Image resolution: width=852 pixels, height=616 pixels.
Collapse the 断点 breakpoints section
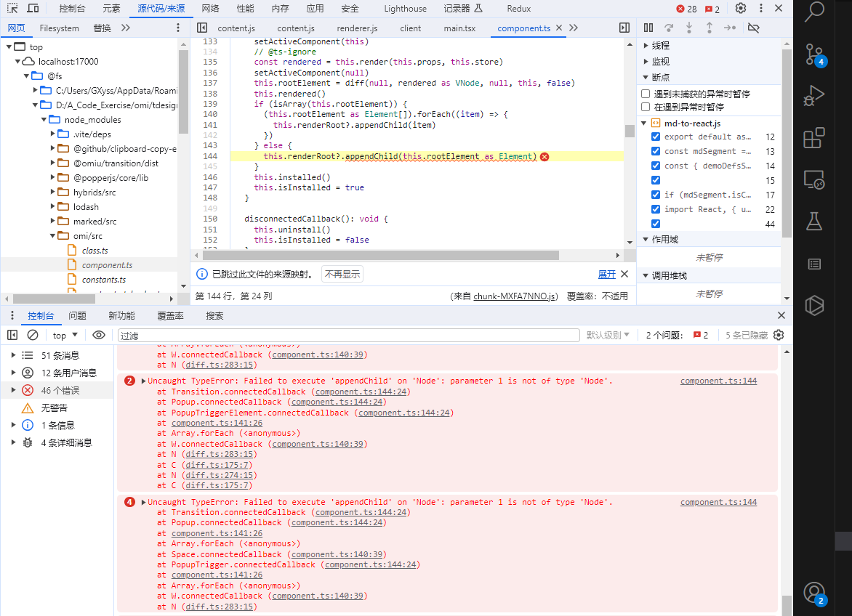click(646, 77)
